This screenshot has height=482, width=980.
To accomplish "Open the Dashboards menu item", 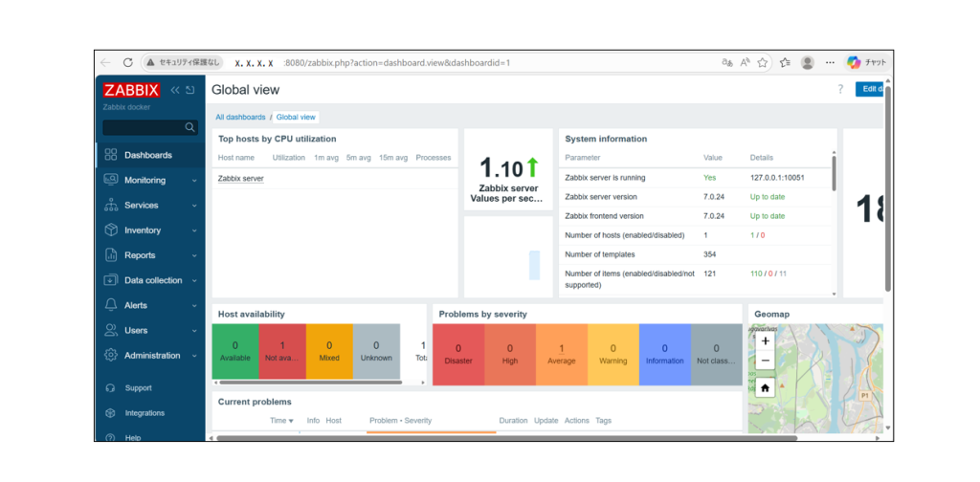I will click(x=150, y=155).
